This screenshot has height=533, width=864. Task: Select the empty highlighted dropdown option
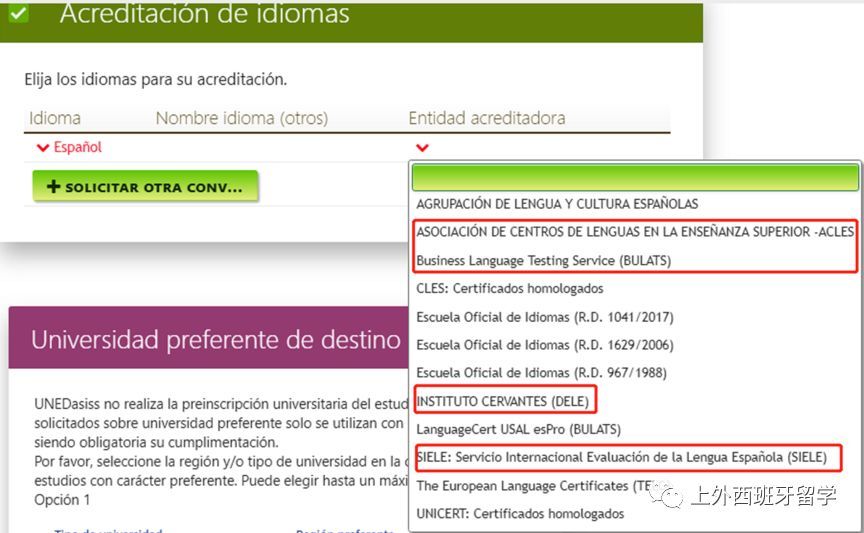point(635,177)
